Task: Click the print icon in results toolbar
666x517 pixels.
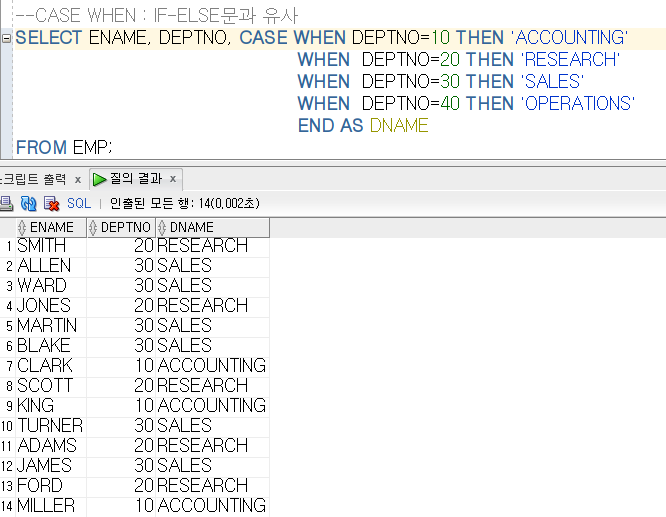Action: pos(6,203)
